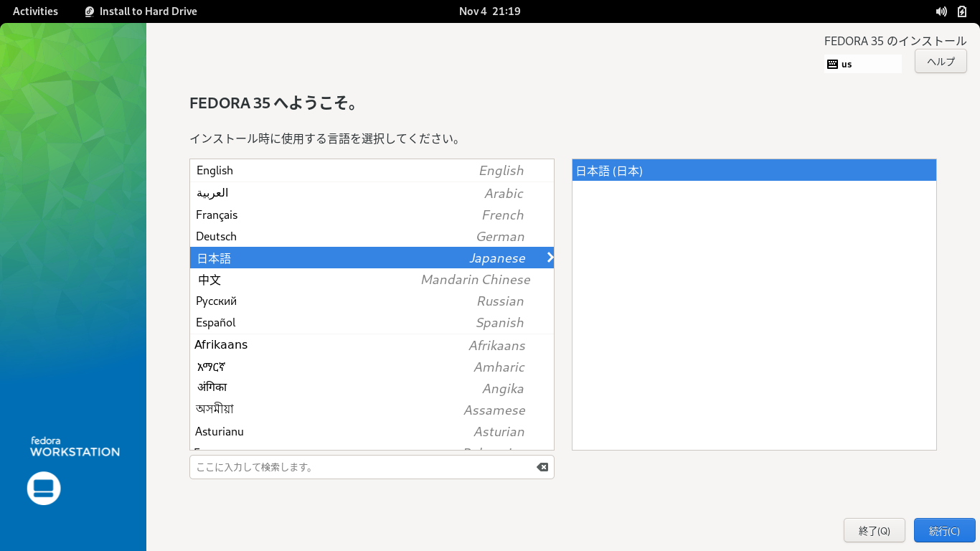Select the Angika language row
The image size is (980, 551).
coord(372,388)
